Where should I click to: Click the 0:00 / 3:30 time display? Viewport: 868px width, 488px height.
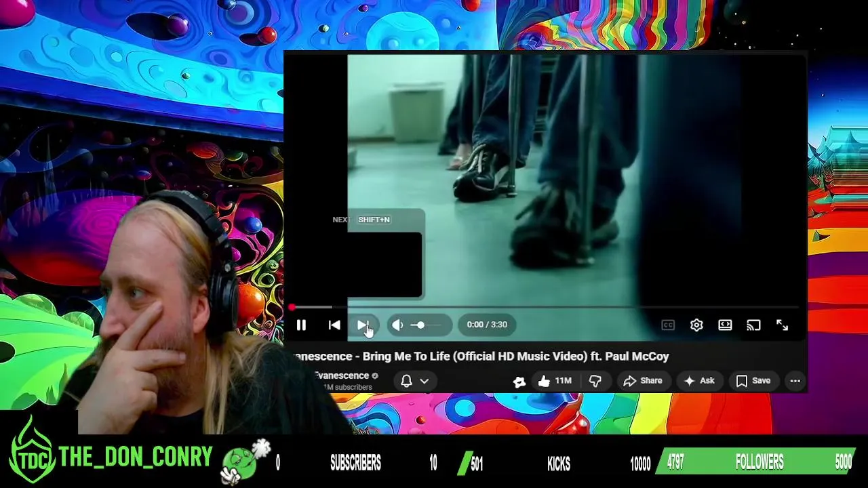click(487, 325)
